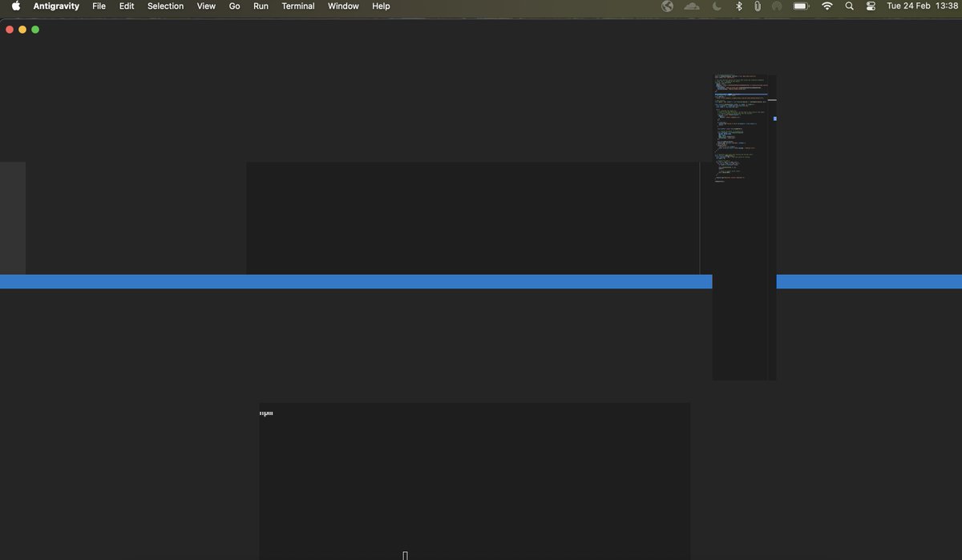
Task: Click the paperclip icon in the menu bar
Action: 758,6
